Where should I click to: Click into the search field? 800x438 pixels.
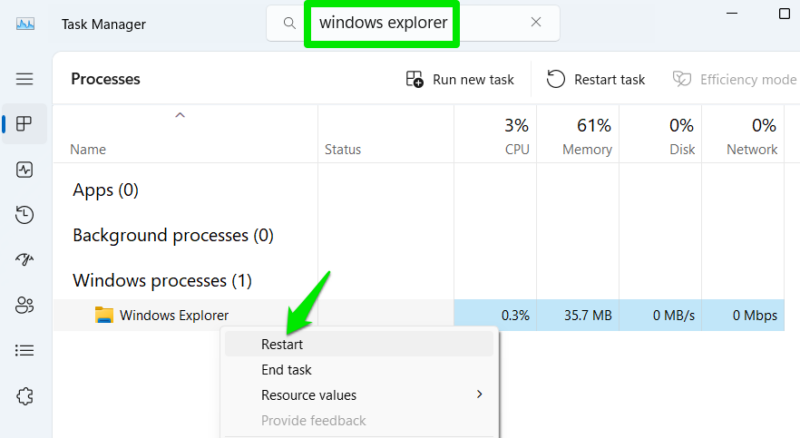coord(413,23)
